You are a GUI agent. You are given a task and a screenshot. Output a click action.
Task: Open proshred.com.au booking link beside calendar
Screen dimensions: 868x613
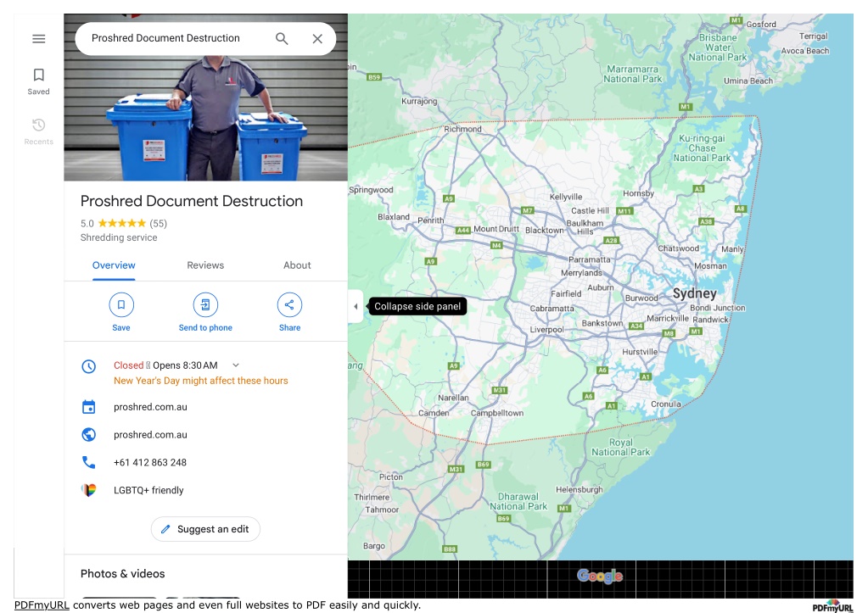click(150, 407)
